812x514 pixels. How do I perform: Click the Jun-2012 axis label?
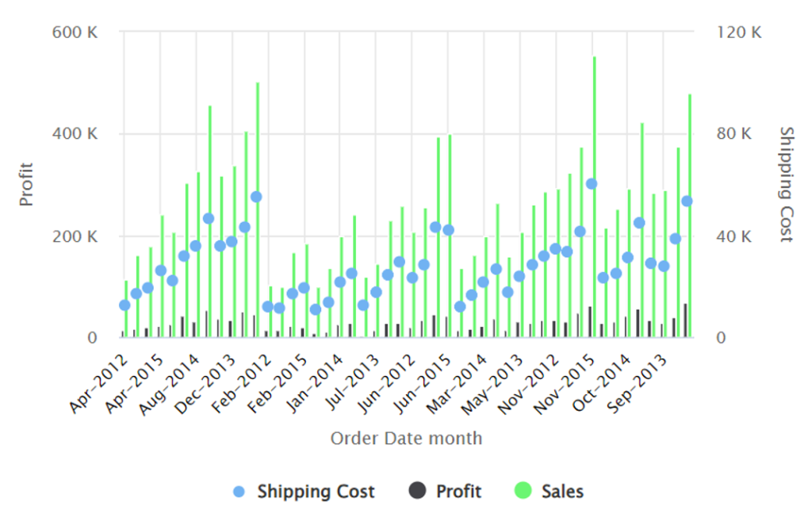point(387,384)
